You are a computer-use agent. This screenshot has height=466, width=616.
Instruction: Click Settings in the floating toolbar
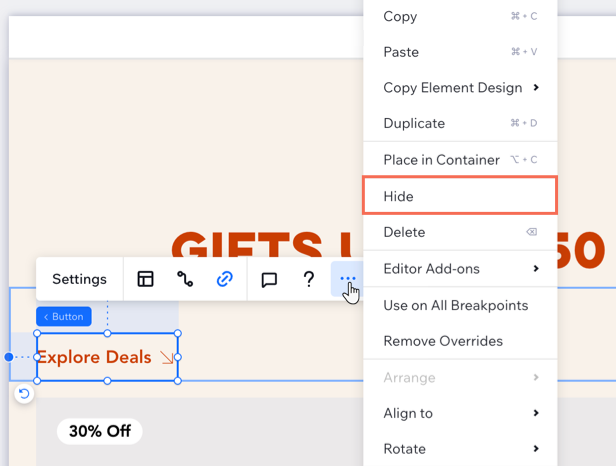(x=79, y=279)
